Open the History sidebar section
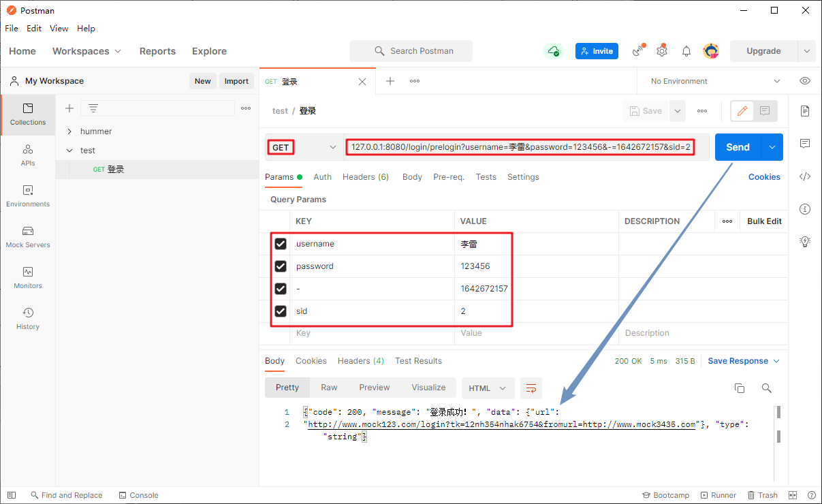 pyautogui.click(x=28, y=319)
